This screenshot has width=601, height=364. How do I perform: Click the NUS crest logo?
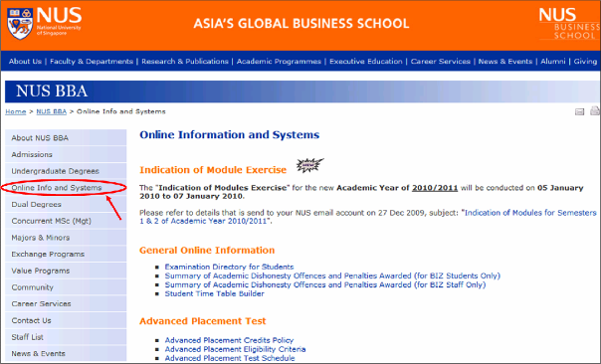point(20,24)
